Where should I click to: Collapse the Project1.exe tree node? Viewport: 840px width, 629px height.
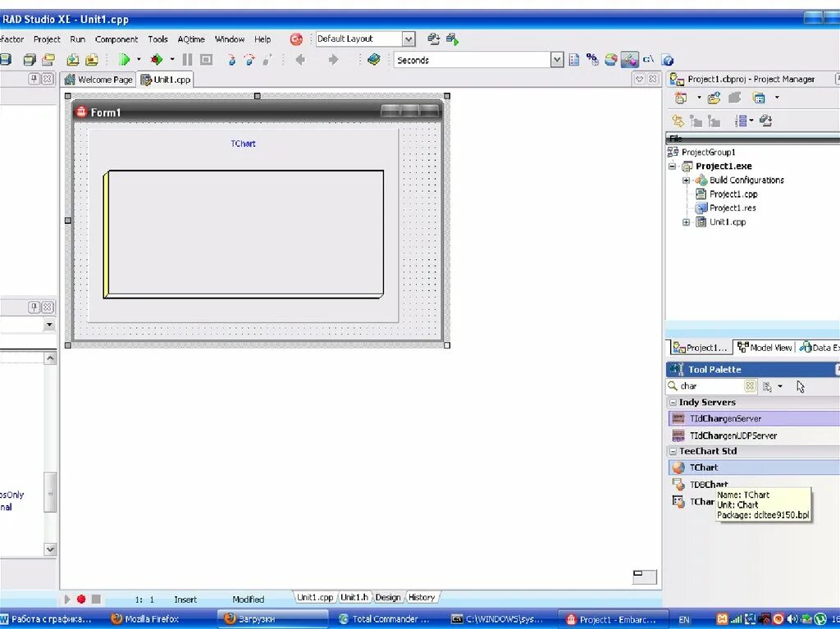pyautogui.click(x=672, y=166)
